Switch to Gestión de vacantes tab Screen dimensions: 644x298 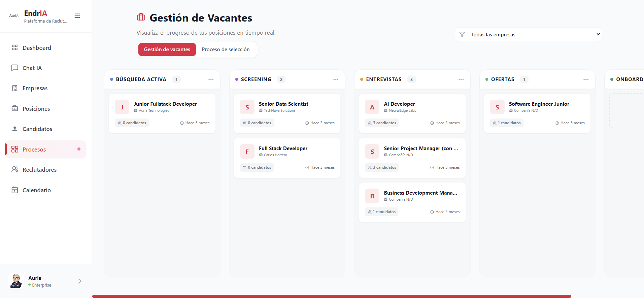click(167, 49)
